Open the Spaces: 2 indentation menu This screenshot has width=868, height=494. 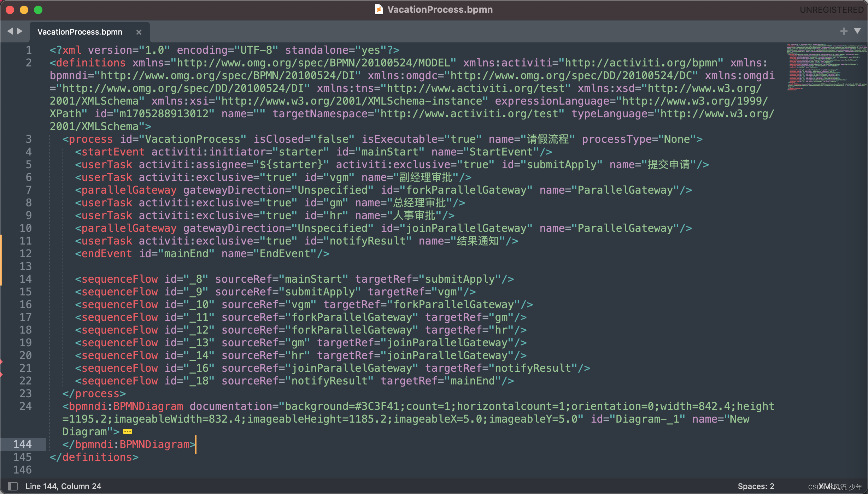pyautogui.click(x=756, y=486)
